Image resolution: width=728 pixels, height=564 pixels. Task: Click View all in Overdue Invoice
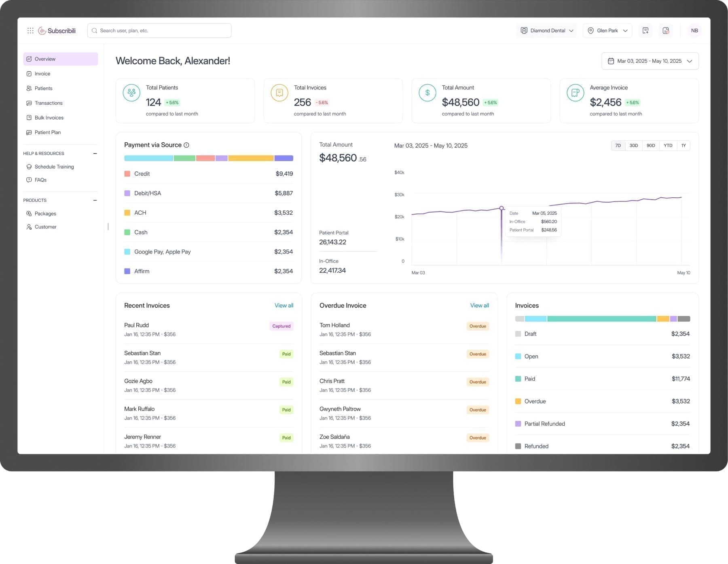[x=479, y=306]
